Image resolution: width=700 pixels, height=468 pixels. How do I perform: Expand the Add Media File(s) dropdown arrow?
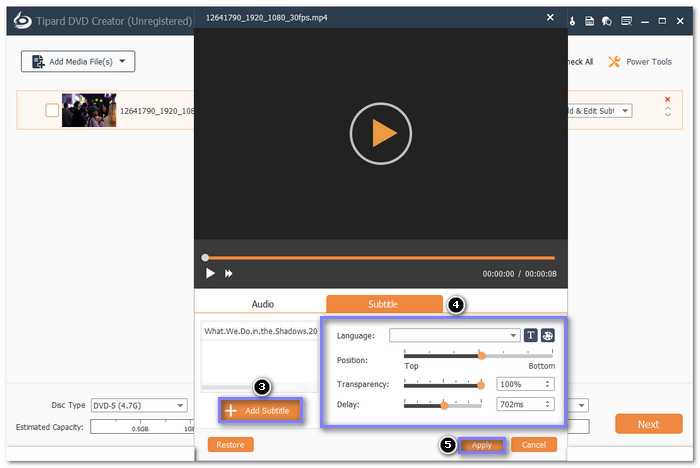point(122,61)
